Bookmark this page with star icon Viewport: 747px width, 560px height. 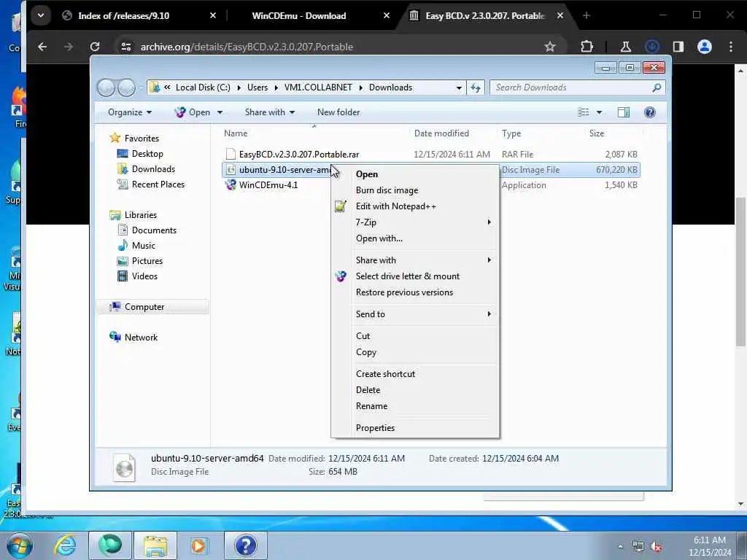550,47
